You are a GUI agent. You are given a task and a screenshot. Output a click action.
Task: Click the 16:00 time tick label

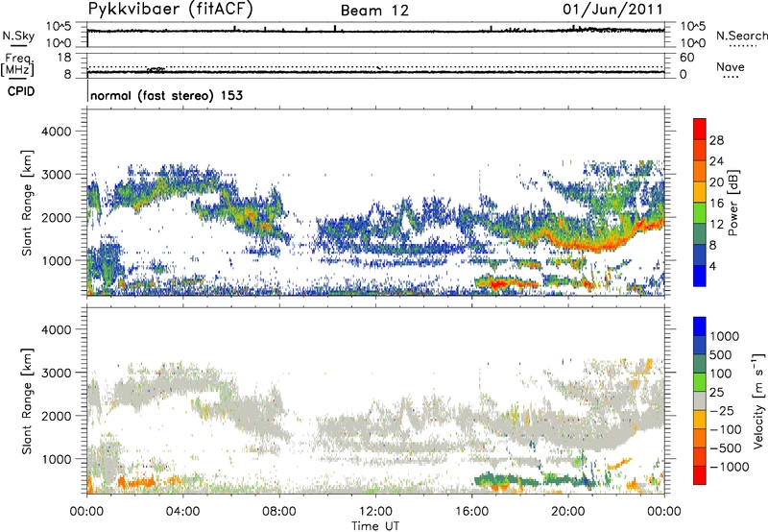click(471, 512)
